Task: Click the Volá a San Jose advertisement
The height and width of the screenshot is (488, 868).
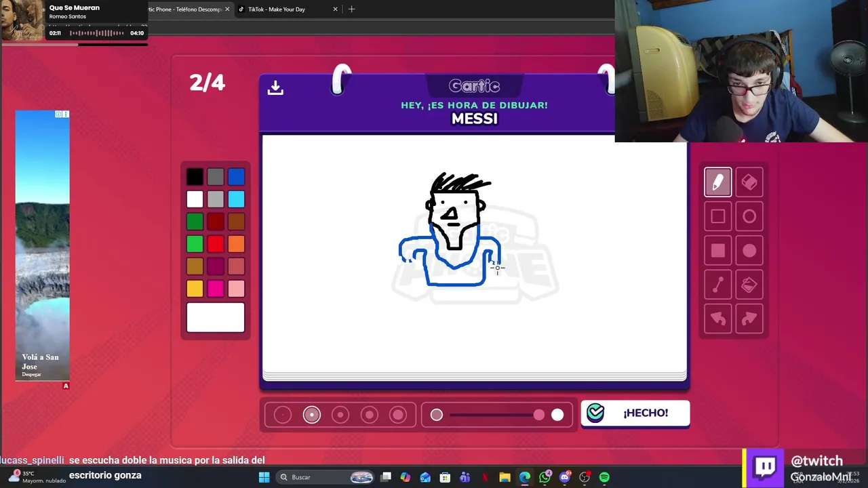Action: click(42, 245)
